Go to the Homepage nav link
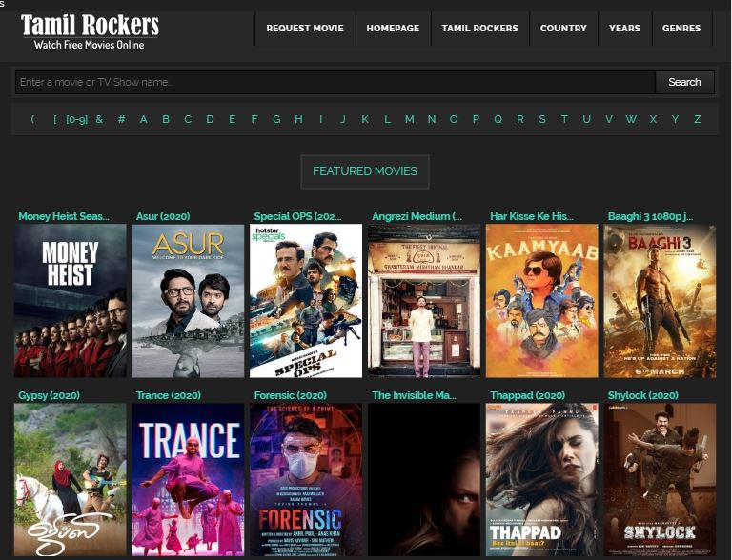Viewport: 732px width, 560px height. [x=393, y=29]
